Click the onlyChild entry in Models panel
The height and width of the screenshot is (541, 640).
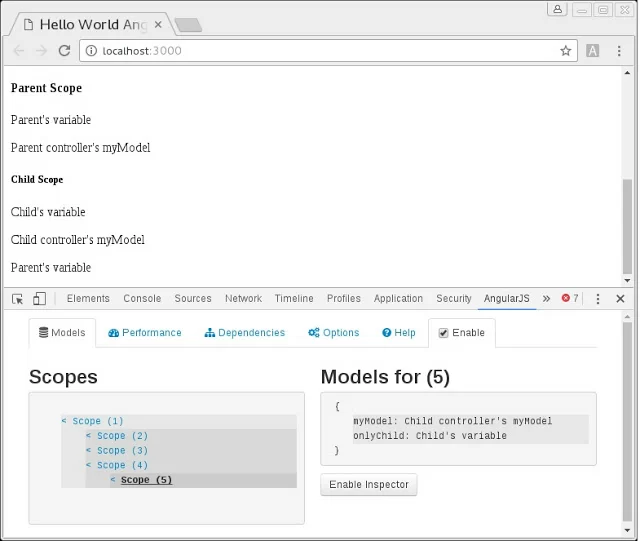430,436
